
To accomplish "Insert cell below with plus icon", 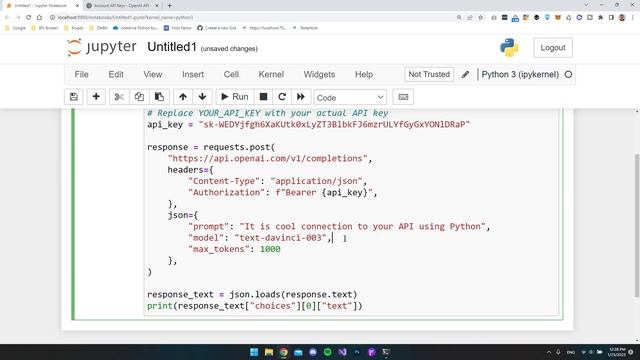I will coord(96,97).
